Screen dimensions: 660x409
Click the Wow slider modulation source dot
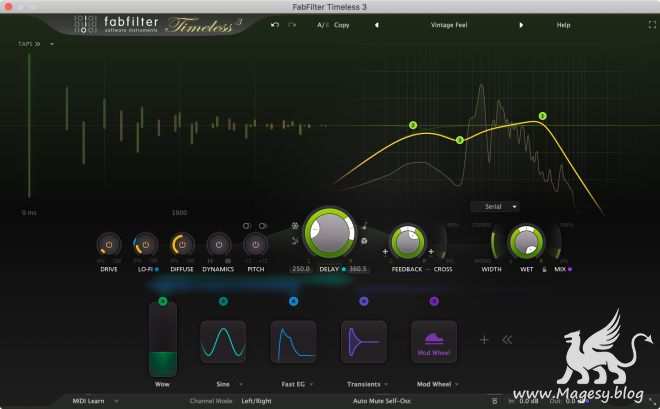coord(163,301)
